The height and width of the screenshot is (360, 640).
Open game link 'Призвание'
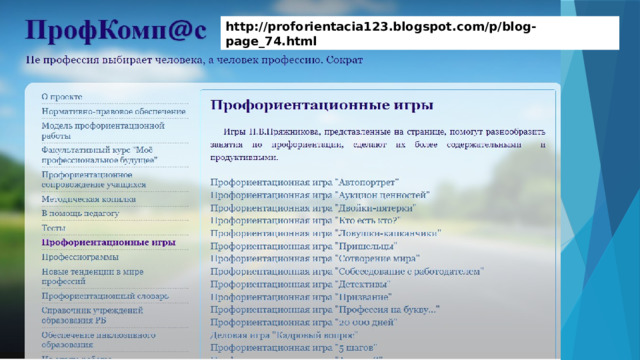pyautogui.click(x=301, y=297)
